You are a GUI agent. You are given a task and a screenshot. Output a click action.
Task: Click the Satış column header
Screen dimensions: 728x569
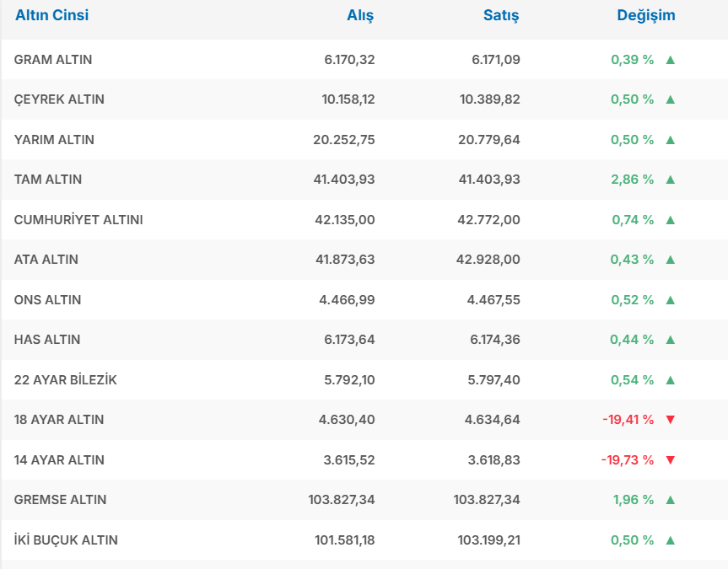pyautogui.click(x=501, y=15)
